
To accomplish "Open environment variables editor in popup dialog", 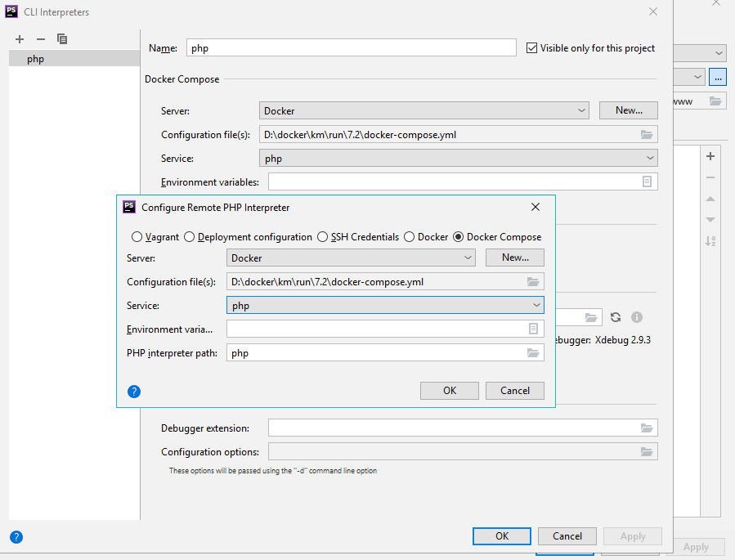I will click(x=533, y=329).
